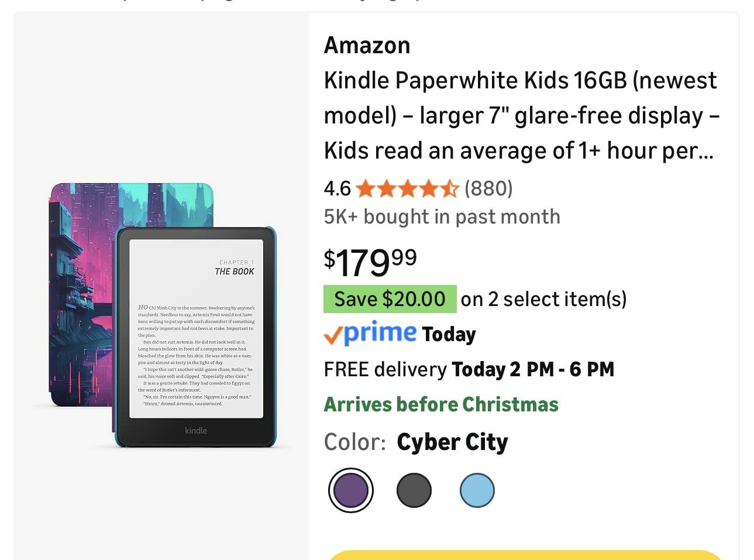
Task: Click the first full star rating icon
Action: 366,188
